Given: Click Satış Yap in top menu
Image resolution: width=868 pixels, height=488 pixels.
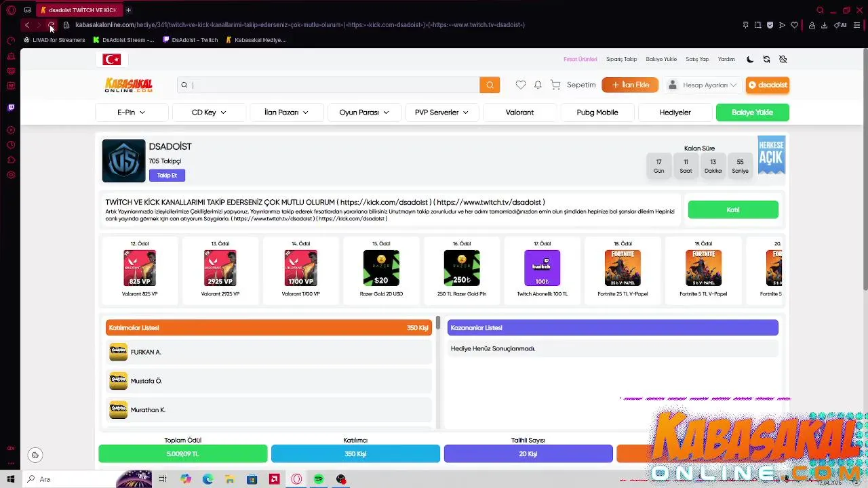Looking at the screenshot, I should point(697,59).
